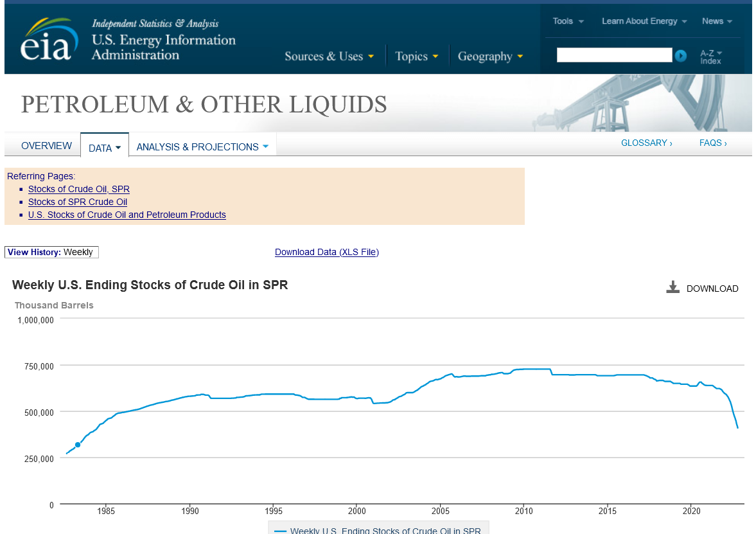
Task: Open the Data tab
Action: tap(104, 148)
